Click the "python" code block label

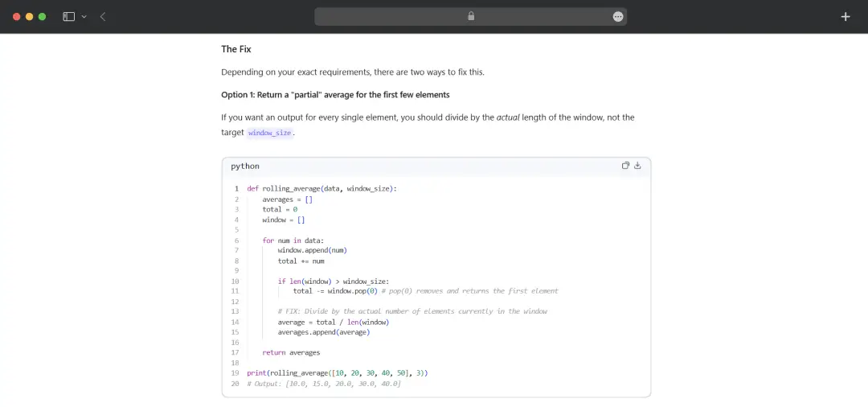click(x=245, y=166)
